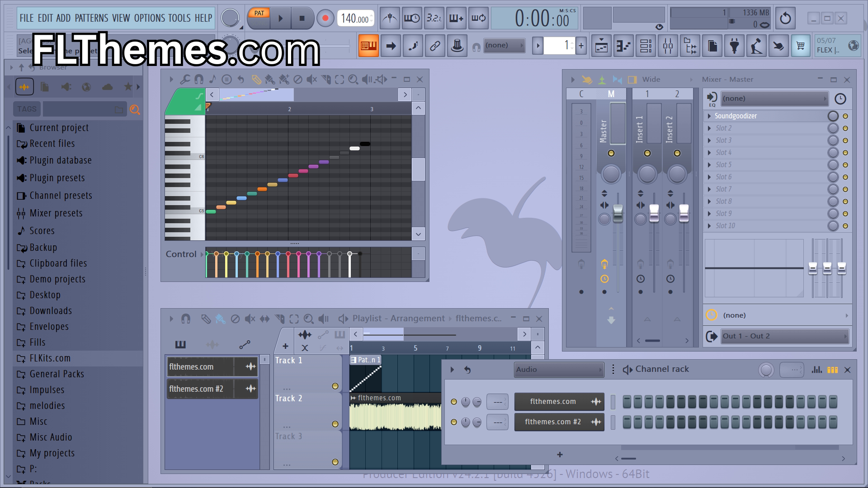Screen dimensions: 868x488
Task: Click the Master pan knob in mixer
Action: 611,174
